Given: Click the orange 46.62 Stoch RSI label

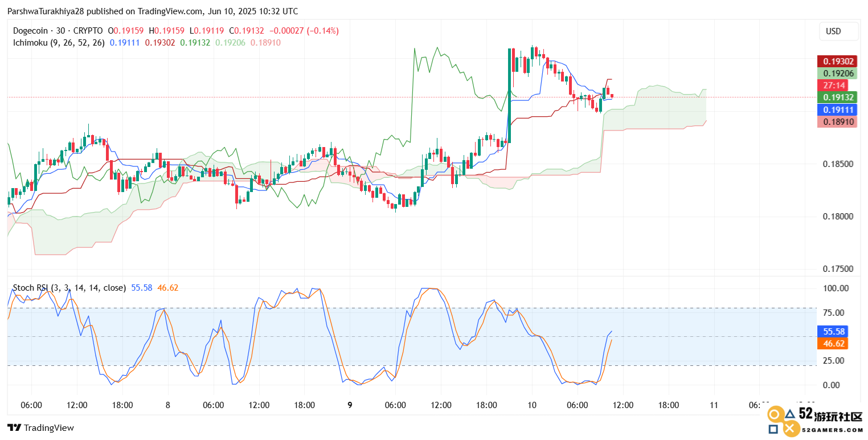Looking at the screenshot, I should pyautogui.click(x=833, y=343).
